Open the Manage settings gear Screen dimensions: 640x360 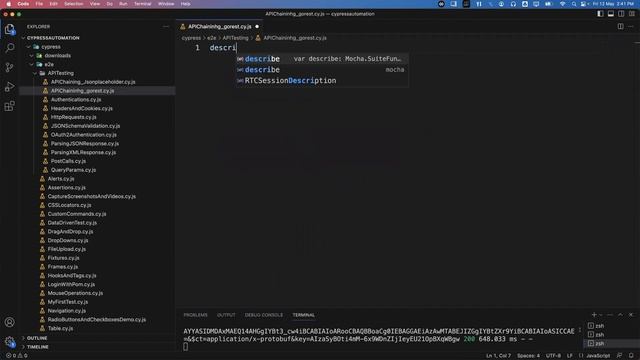pos(9,342)
